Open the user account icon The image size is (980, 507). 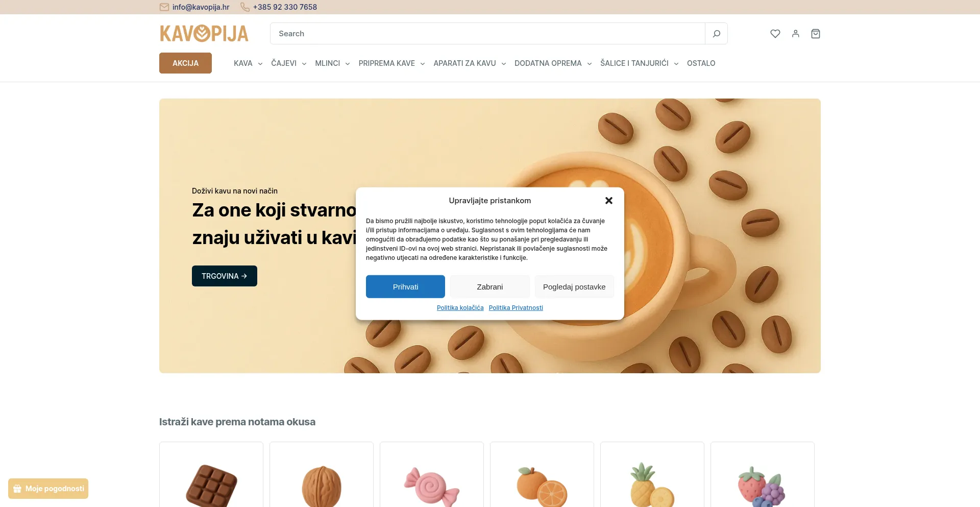(x=796, y=34)
